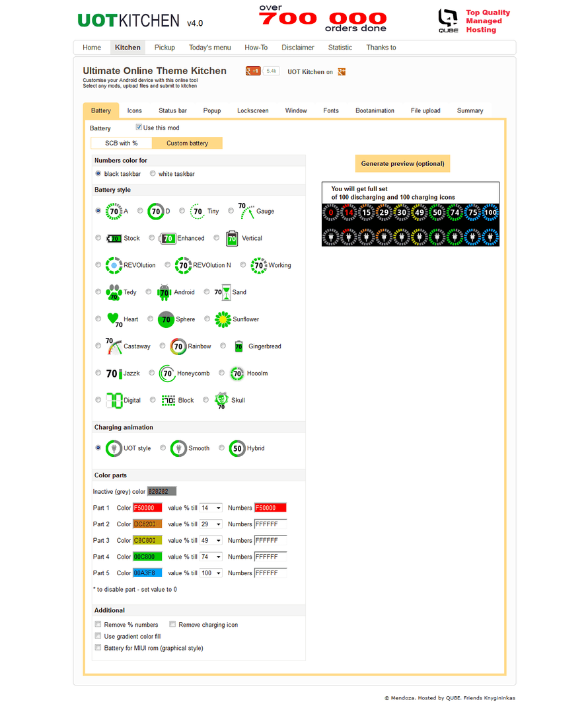Click the UOT style charging plug icon
Image resolution: width=588 pixels, height=714 pixels.
click(114, 448)
